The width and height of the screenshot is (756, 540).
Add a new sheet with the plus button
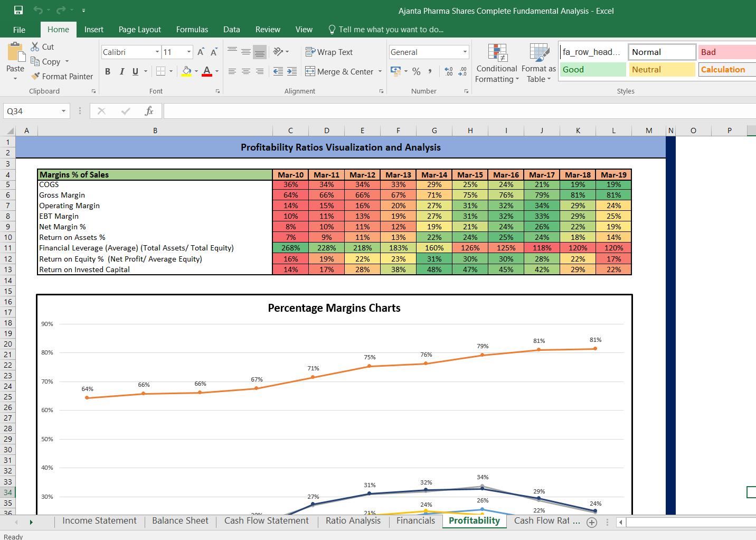(x=592, y=522)
